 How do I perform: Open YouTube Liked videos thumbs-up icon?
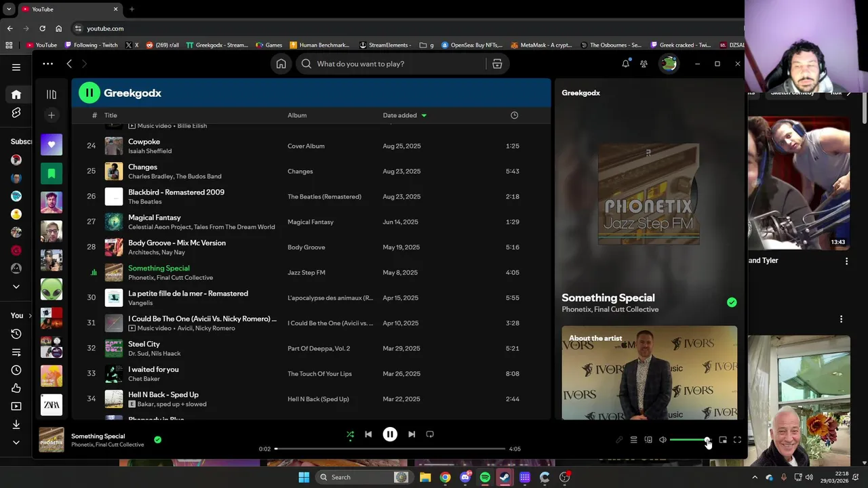coord(16,388)
